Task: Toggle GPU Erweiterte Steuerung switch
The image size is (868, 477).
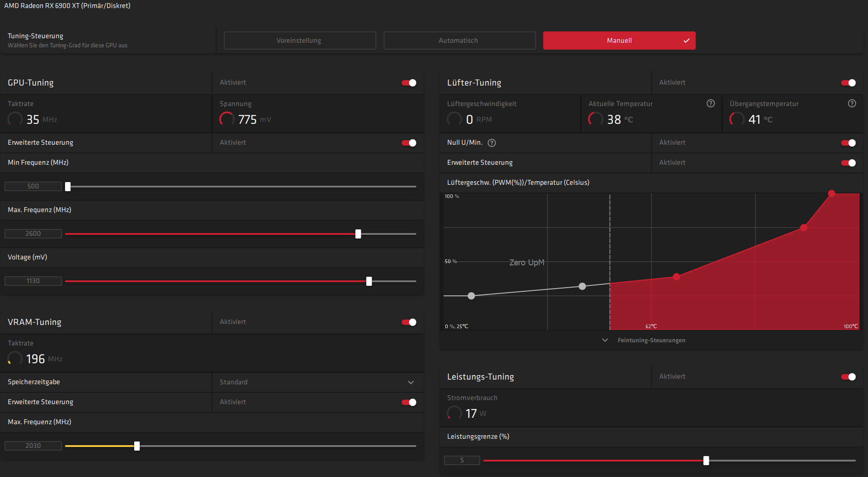Action: [x=409, y=143]
